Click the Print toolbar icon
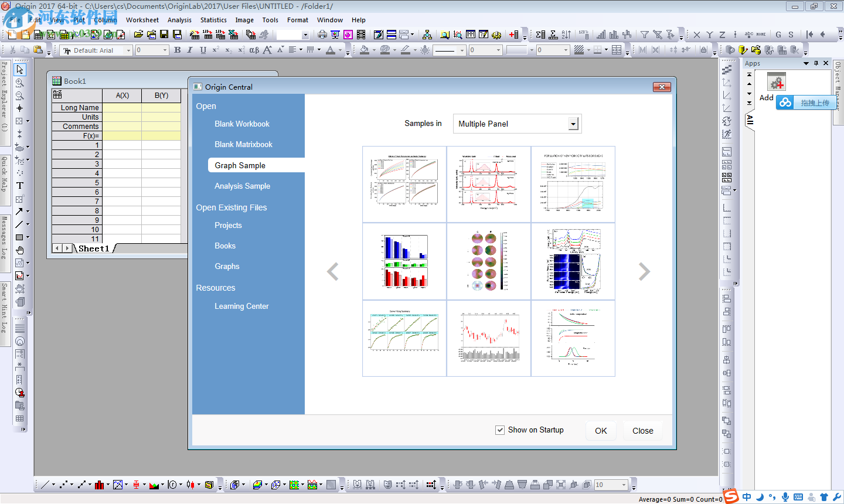Viewport: 844px width, 504px height. click(322, 35)
